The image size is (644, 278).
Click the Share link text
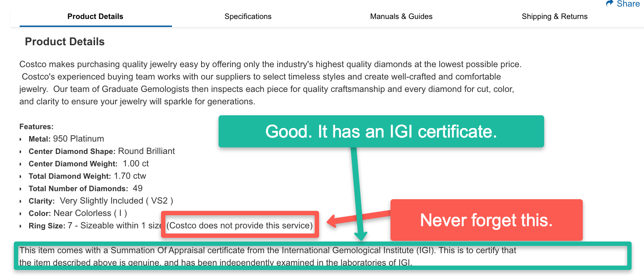pyautogui.click(x=628, y=4)
